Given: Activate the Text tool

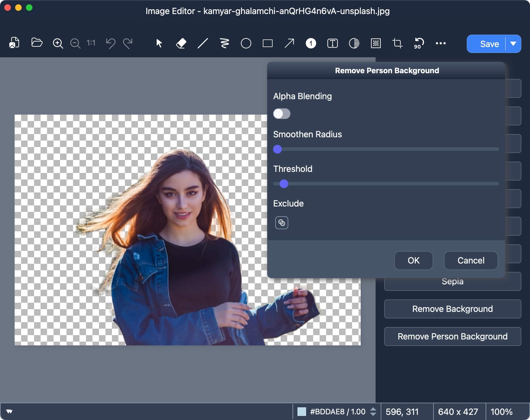Looking at the screenshot, I should [x=332, y=43].
